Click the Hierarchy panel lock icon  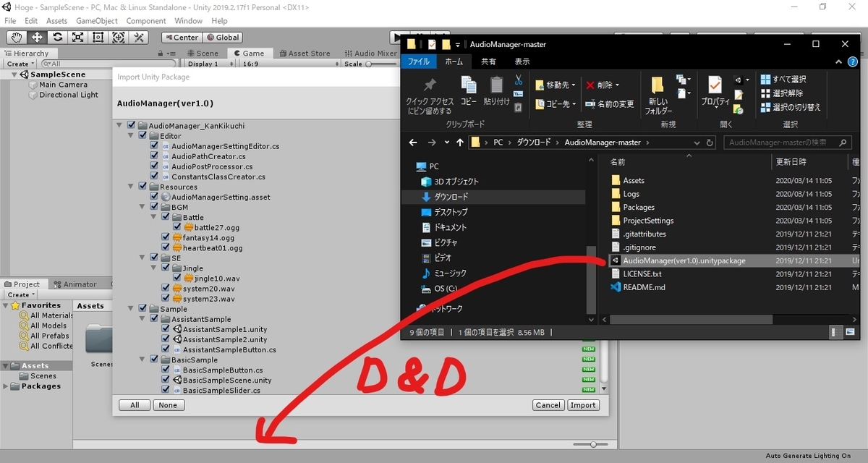coord(161,54)
